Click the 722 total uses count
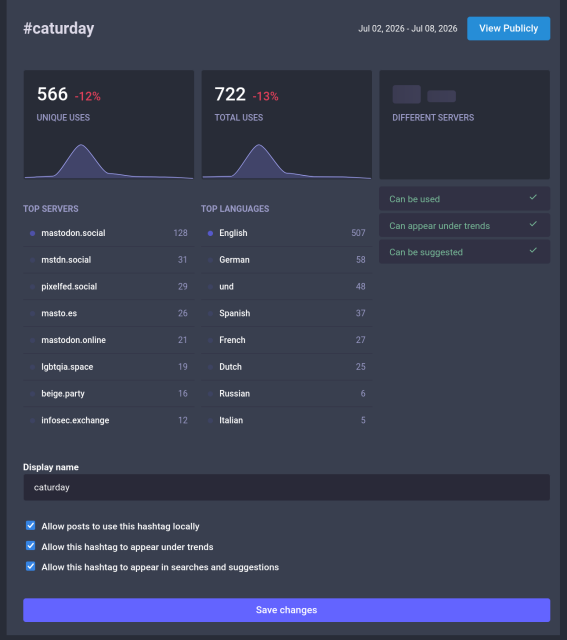The image size is (567, 640). (230, 94)
